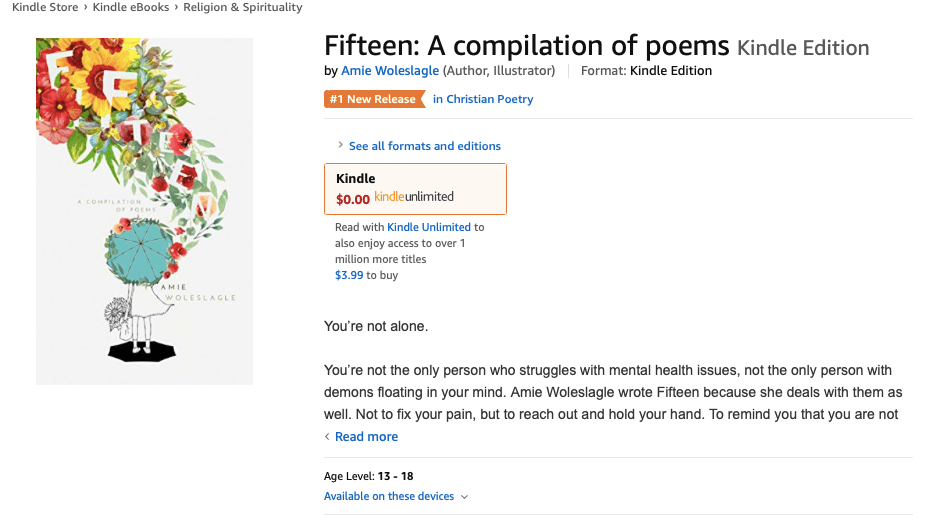
Task: Click the $3.99 to buy link
Action: tap(349, 275)
